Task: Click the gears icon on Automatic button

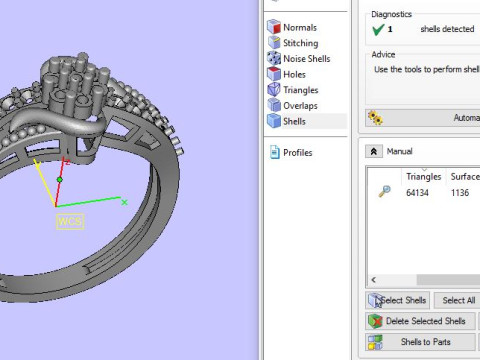Action: [375, 118]
